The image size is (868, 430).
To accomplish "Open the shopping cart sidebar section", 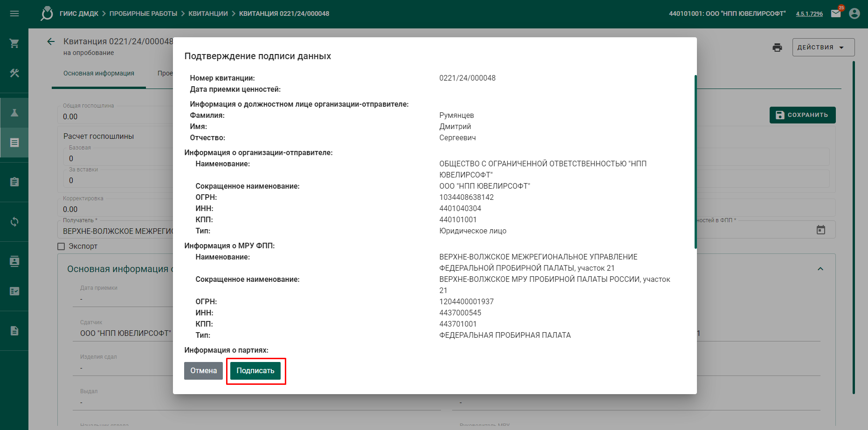I will pos(14,43).
